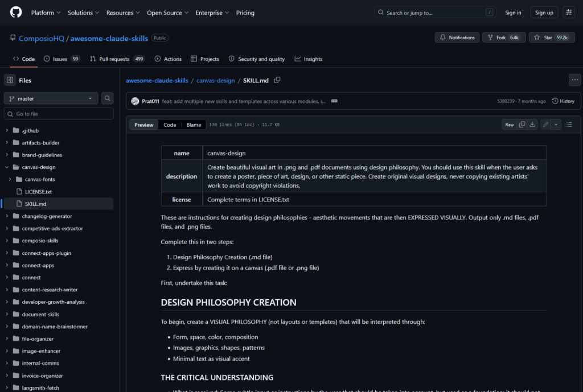
Task: Click the Notifications bell button
Action: 457,38
